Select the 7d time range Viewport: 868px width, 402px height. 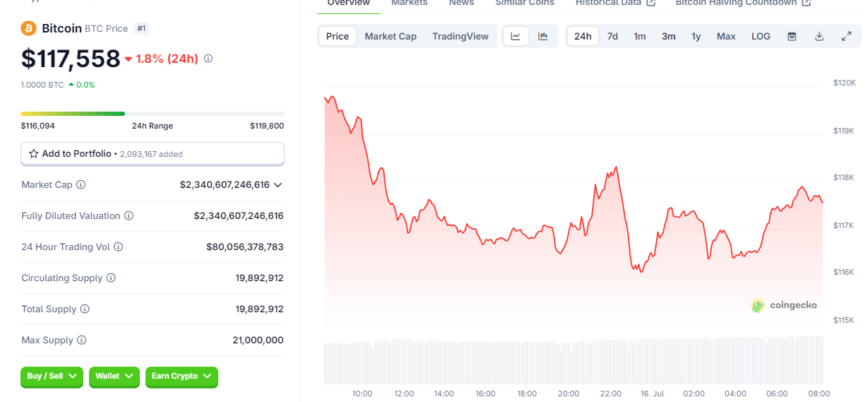(x=612, y=36)
